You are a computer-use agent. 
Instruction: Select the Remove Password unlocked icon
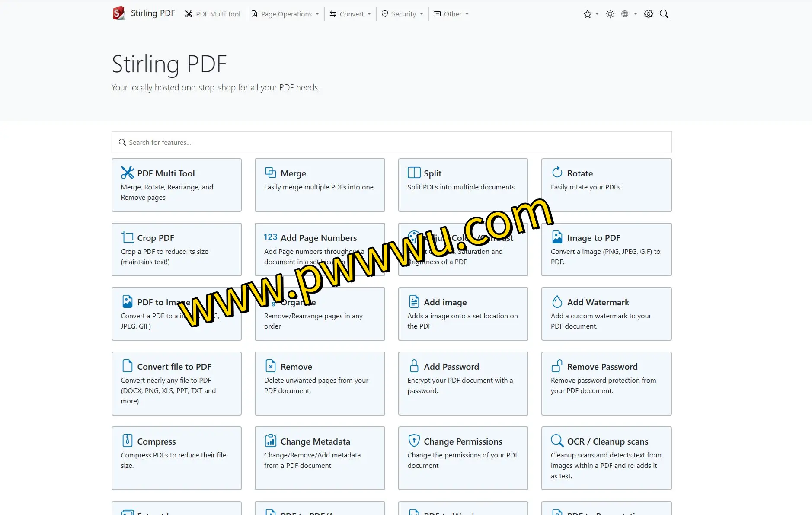557,365
